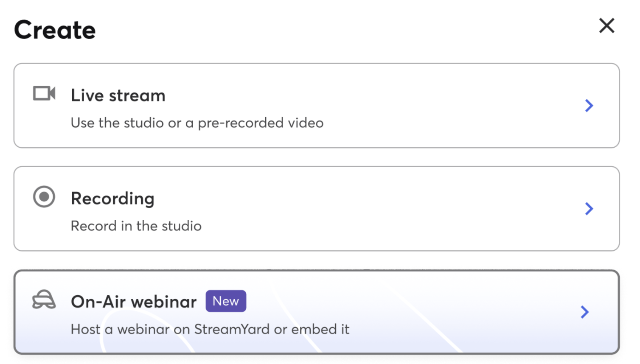Click the "Record in the studio" description
The width and height of the screenshot is (640, 364).
click(x=136, y=226)
